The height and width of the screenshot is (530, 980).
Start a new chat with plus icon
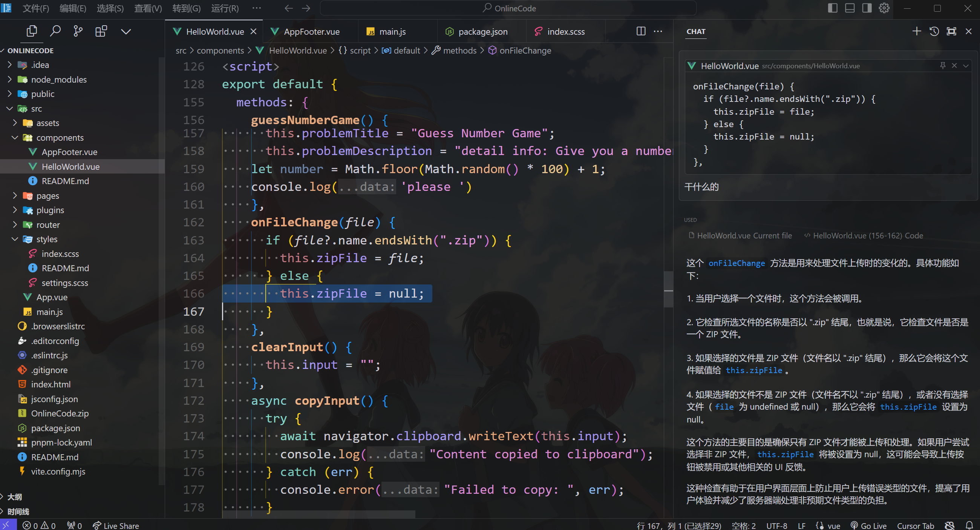click(x=916, y=31)
